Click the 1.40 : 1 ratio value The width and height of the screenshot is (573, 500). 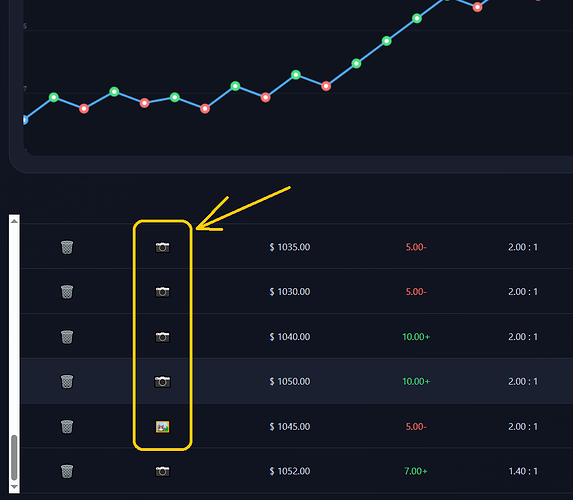tap(523, 471)
